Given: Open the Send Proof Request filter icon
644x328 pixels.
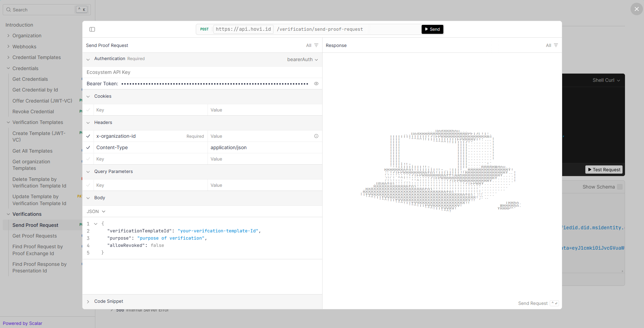Looking at the screenshot, I should [x=316, y=45].
